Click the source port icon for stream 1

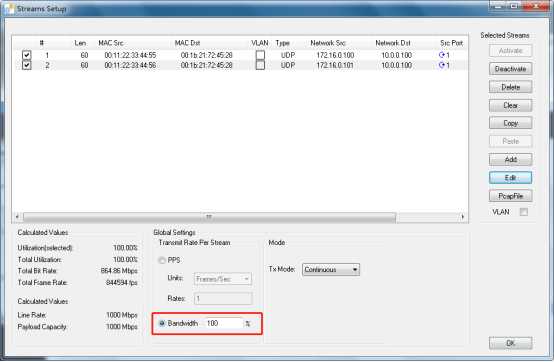tap(441, 55)
